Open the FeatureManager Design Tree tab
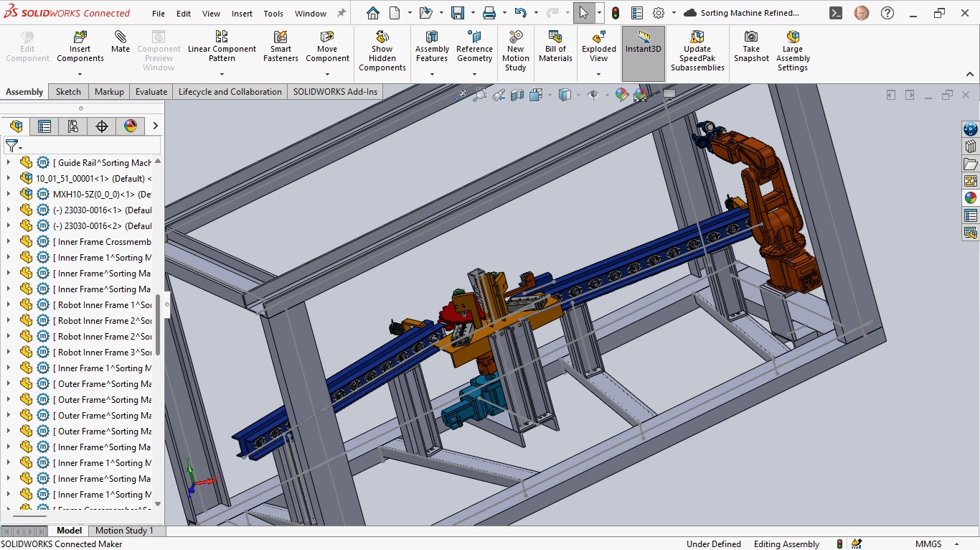Viewport: 980px width, 550px height. pos(16,126)
